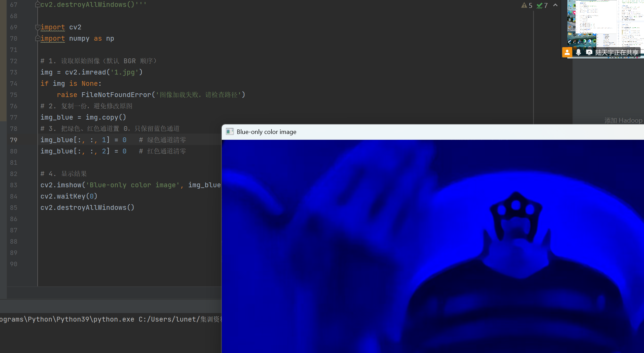Click the Blue-only color image window icon
Image resolution: width=644 pixels, height=353 pixels.
(230, 132)
